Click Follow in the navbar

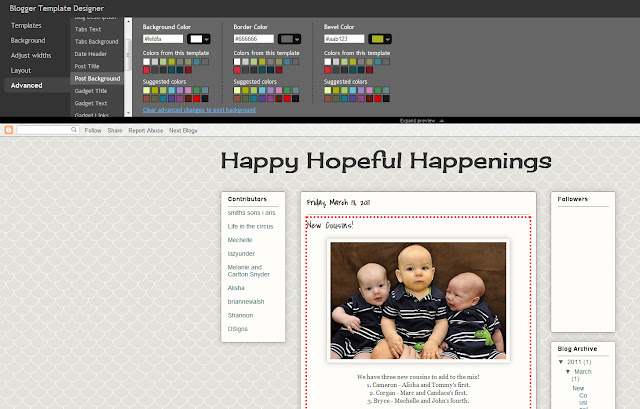93,130
